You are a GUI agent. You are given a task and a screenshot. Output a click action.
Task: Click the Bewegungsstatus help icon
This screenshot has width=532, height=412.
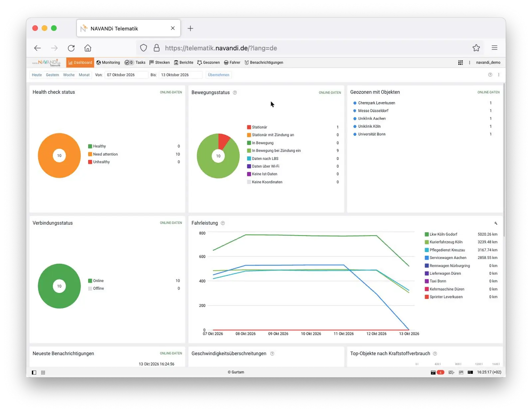235,93
